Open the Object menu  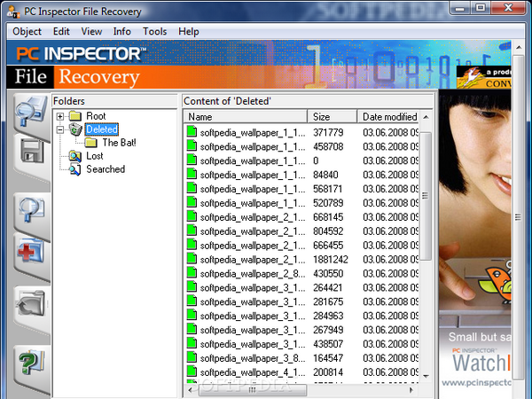(x=27, y=32)
